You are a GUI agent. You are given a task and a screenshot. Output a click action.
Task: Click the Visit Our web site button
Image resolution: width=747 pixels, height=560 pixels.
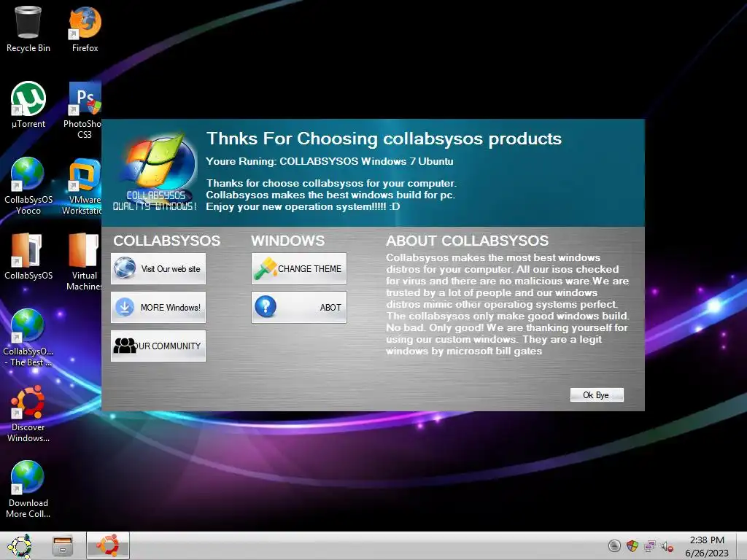[158, 268]
